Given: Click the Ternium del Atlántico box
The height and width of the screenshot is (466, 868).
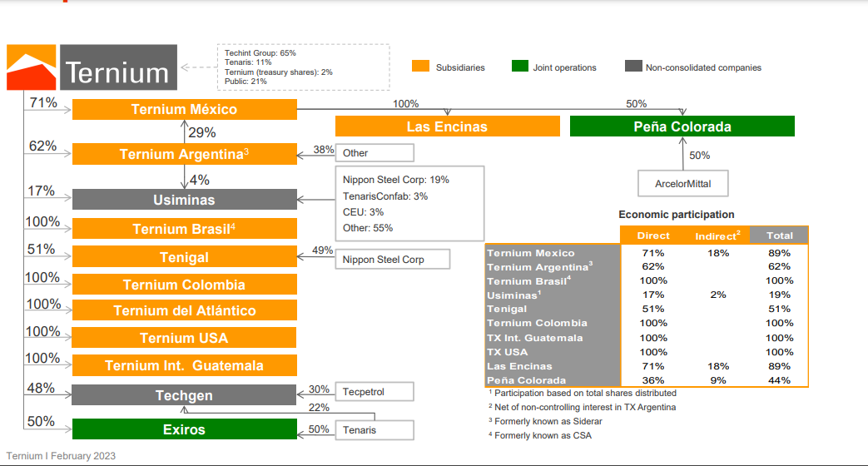Looking at the screenshot, I should [184, 310].
